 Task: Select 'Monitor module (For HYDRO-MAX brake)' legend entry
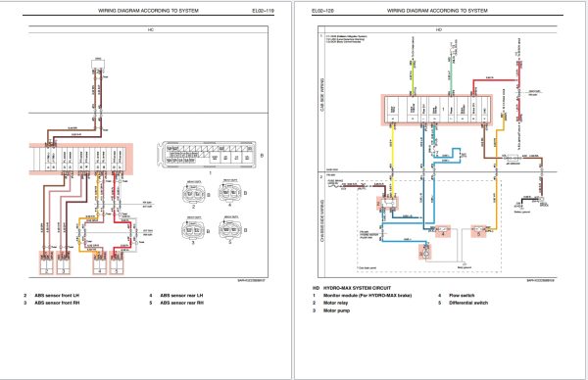point(367,296)
